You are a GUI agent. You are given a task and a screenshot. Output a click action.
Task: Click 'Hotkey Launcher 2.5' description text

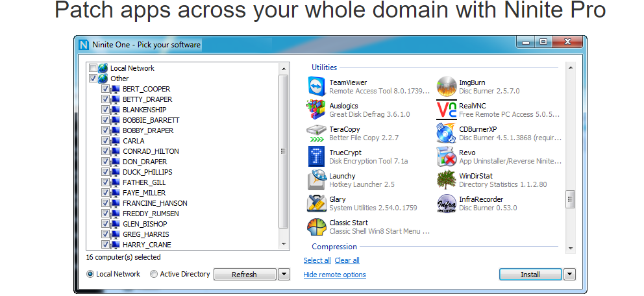click(x=362, y=185)
